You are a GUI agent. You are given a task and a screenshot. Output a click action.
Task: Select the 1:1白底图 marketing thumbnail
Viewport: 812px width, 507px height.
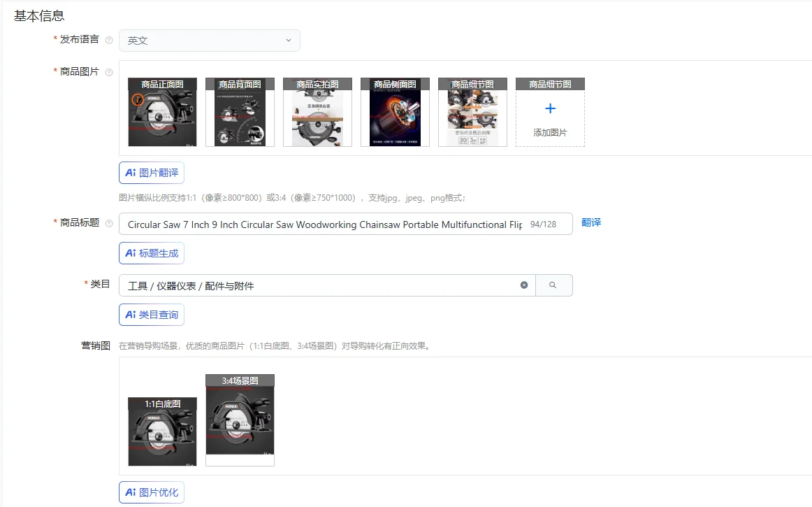click(x=163, y=431)
